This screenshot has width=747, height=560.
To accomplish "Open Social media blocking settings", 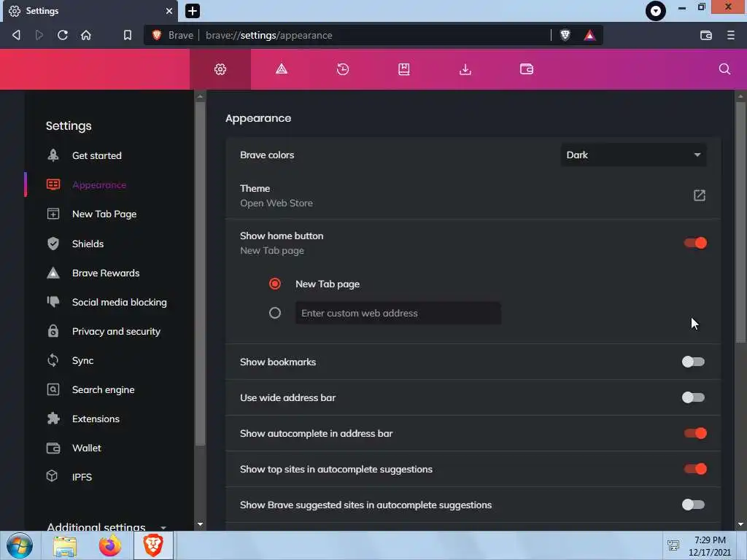I will pos(119,302).
